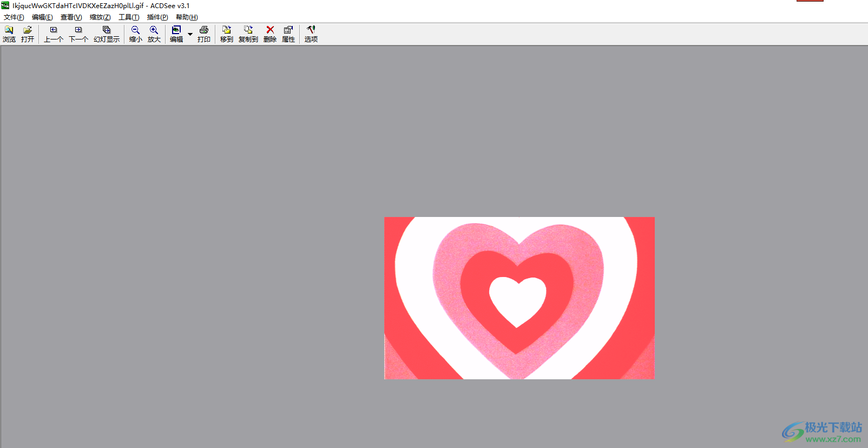Open the 编辑(E) menu
Image resolution: width=868 pixels, height=448 pixels.
pos(42,17)
